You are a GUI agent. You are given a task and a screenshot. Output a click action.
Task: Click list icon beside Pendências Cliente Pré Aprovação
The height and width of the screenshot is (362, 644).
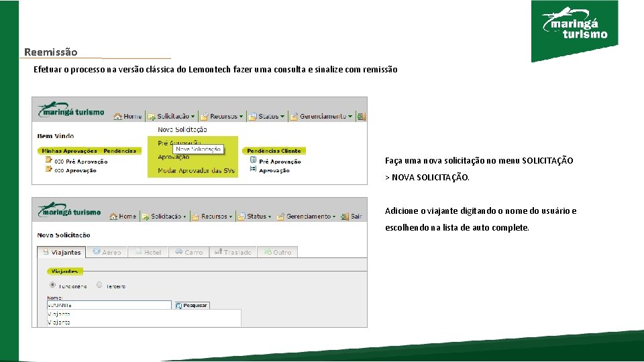click(253, 160)
